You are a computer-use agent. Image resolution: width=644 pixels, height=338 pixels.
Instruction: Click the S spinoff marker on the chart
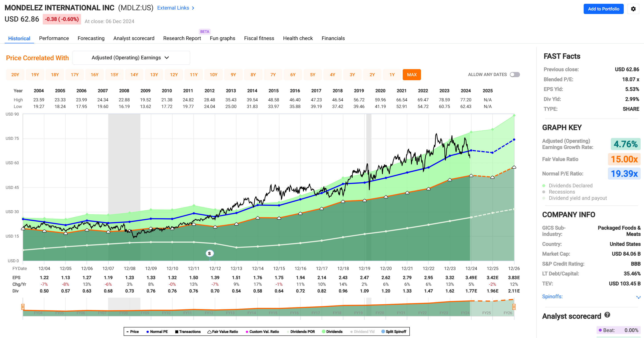click(209, 253)
